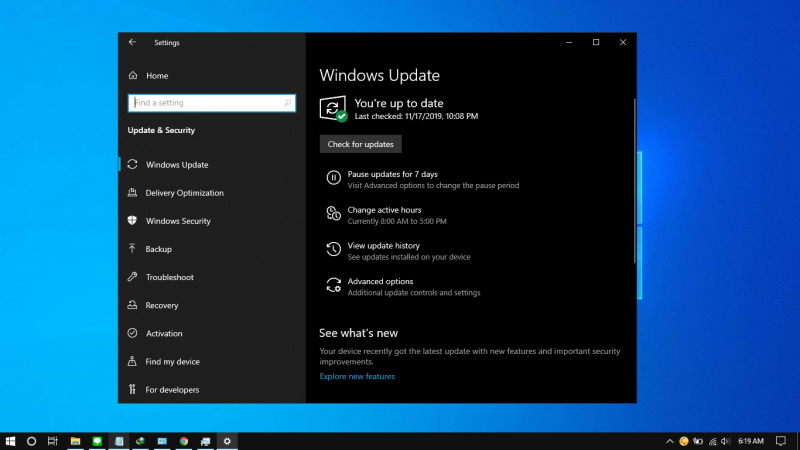The width and height of the screenshot is (800, 450).
Task: Click the battery icon in system tray
Action: coord(698,441)
